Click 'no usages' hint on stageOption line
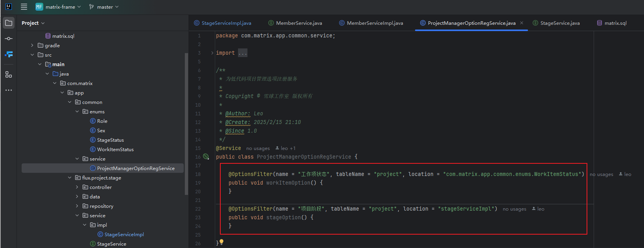This screenshot has height=248, width=644. click(x=515, y=209)
